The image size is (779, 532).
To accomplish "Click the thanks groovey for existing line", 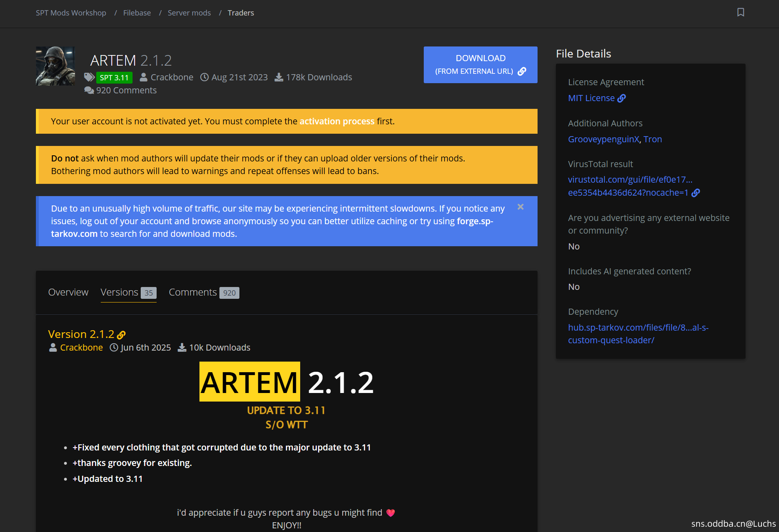I will pyautogui.click(x=132, y=463).
